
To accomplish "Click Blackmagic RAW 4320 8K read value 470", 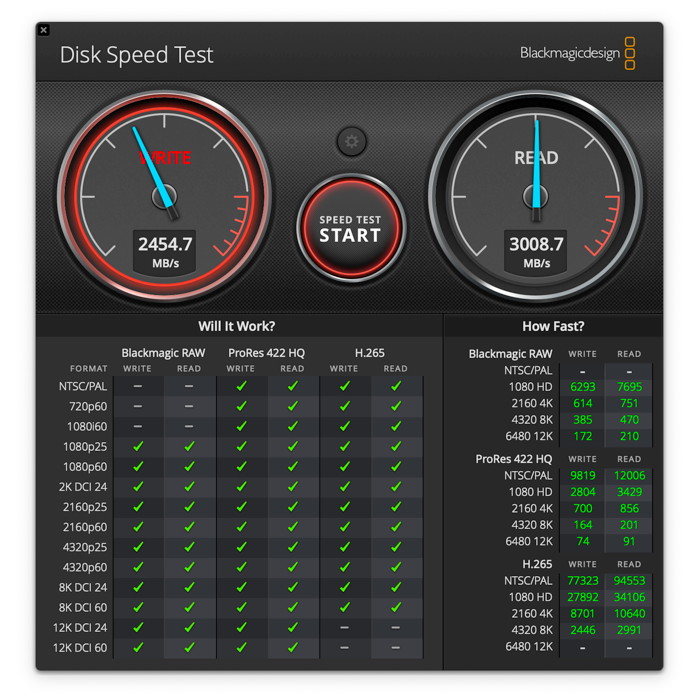I will [629, 420].
